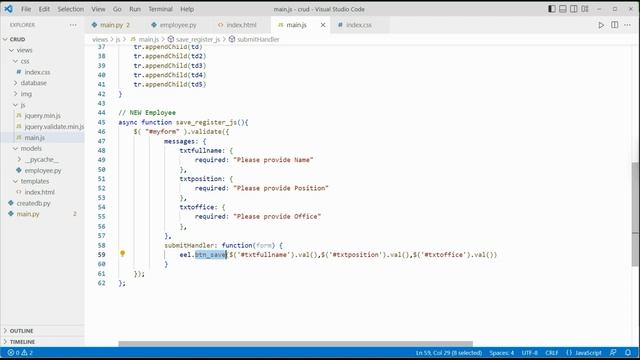Change encoding via UTF-8 status item
640x360 pixels.
pyautogui.click(x=529, y=353)
